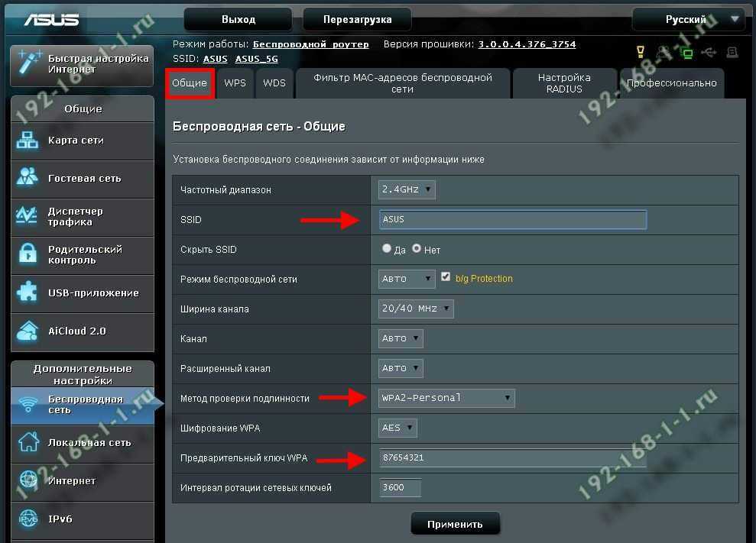
Task: Open wireless MAC filter tab
Action: (x=403, y=83)
